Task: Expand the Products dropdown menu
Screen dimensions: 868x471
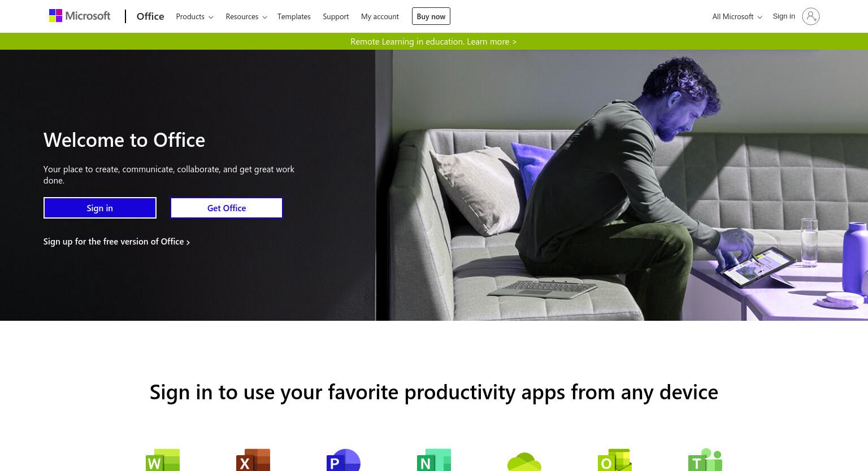Action: 194,16
